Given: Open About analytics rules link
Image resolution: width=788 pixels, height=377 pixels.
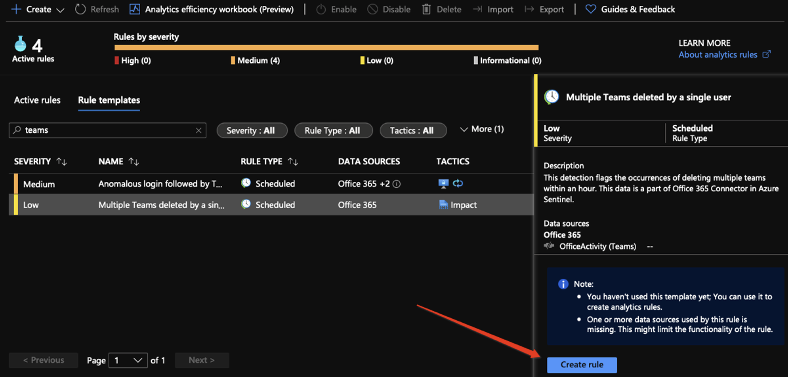Looking at the screenshot, I should 724,55.
